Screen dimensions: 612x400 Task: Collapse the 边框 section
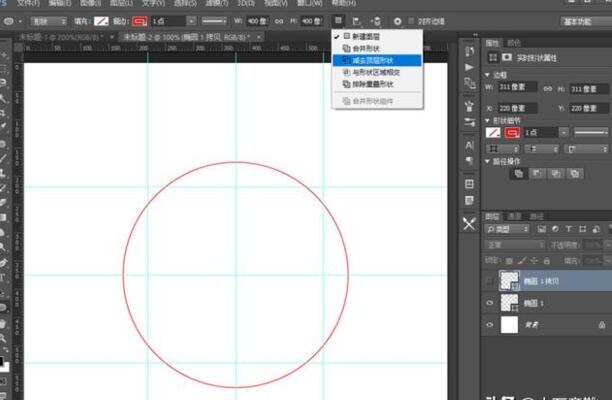tap(487, 75)
